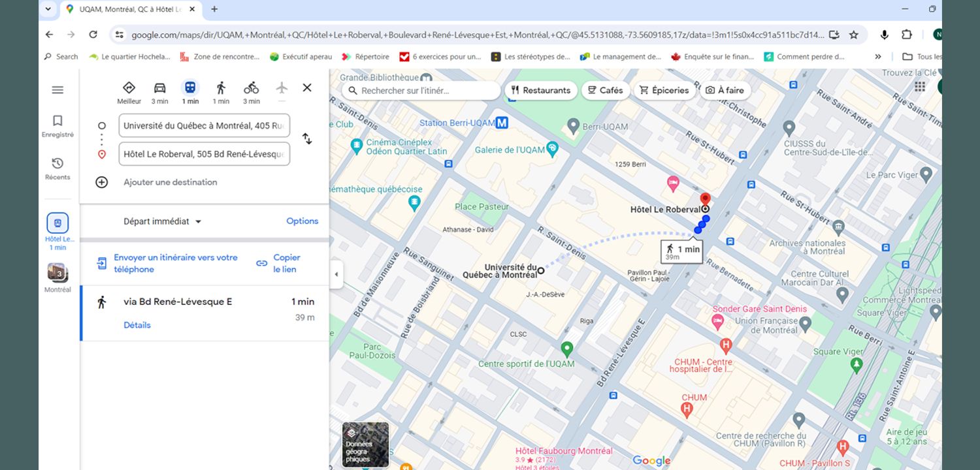The width and height of the screenshot is (980, 470).
Task: Select public transit travel mode
Action: [190, 87]
